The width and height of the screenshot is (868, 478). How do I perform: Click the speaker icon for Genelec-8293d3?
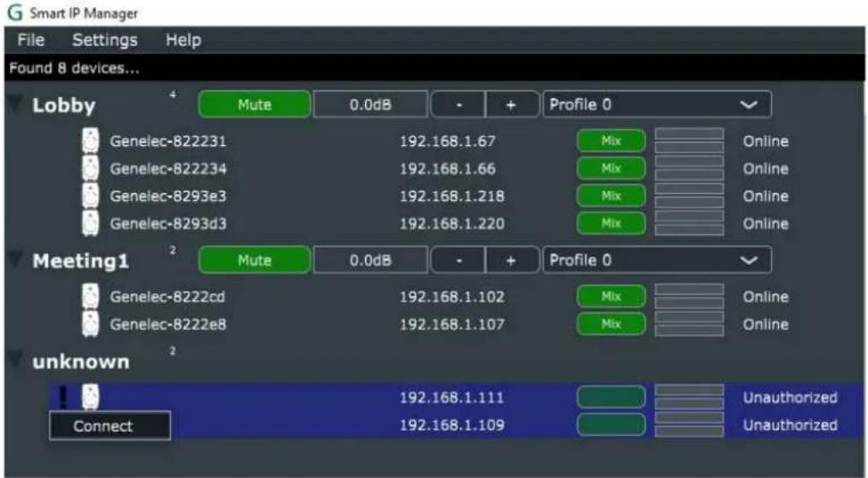[91, 223]
